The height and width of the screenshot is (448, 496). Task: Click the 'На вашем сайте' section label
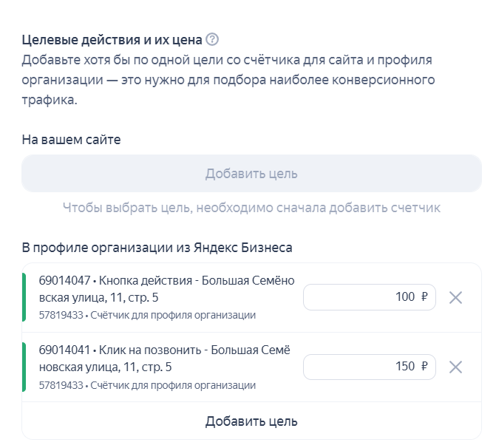[x=71, y=139]
